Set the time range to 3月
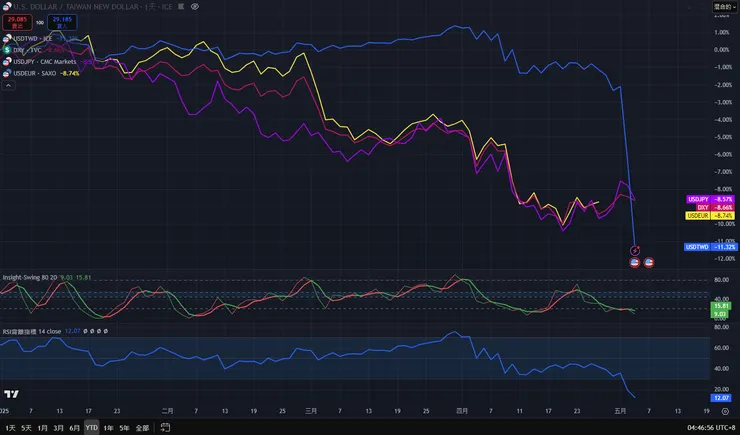The height and width of the screenshot is (435, 740). (59, 428)
